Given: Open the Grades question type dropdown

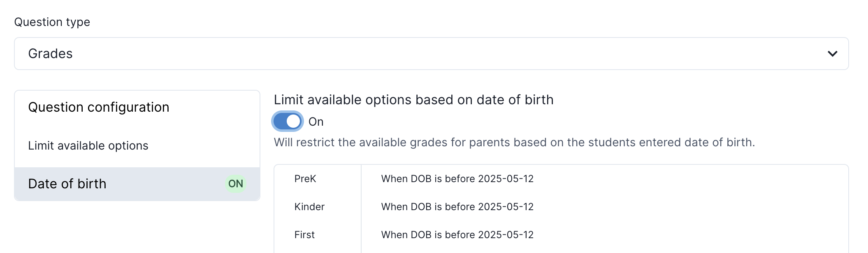Looking at the screenshot, I should coord(431,54).
